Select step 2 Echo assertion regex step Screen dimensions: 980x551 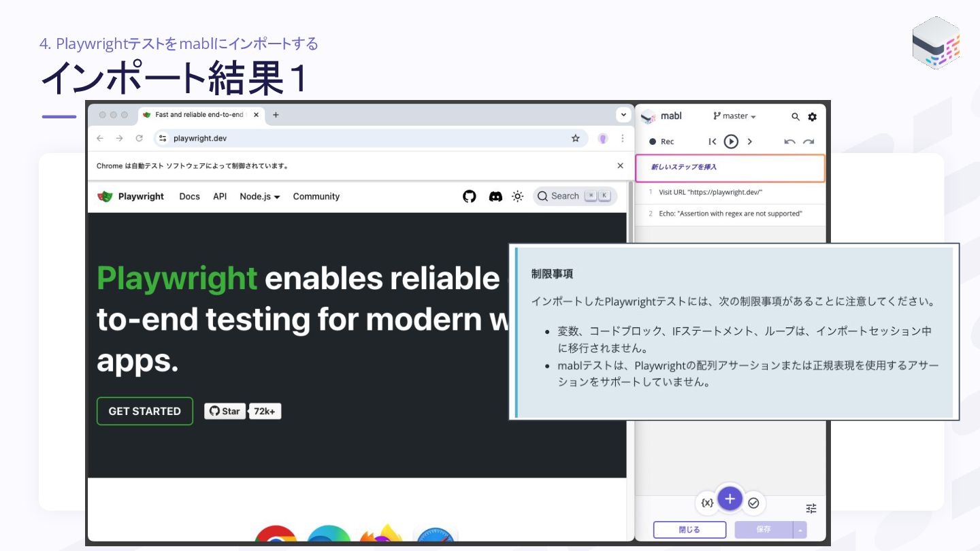[x=730, y=214]
